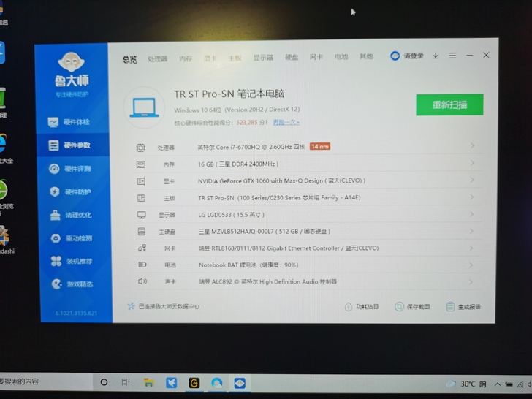Expand the 网卡 row chevron

point(471,248)
